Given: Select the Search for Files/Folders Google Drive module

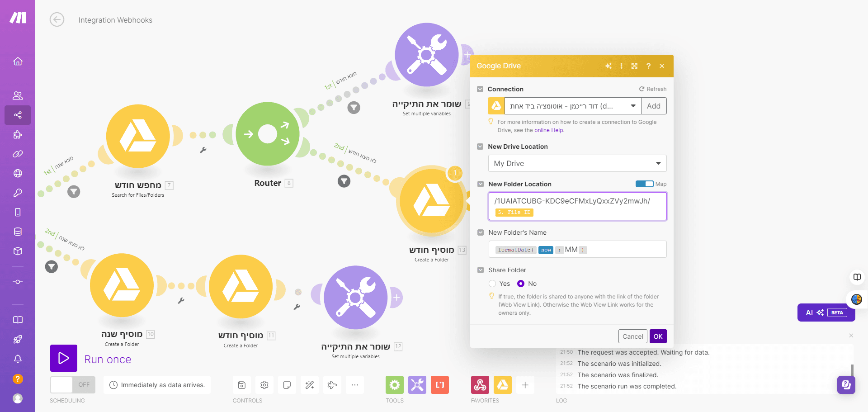Looking at the screenshot, I should tap(138, 136).
